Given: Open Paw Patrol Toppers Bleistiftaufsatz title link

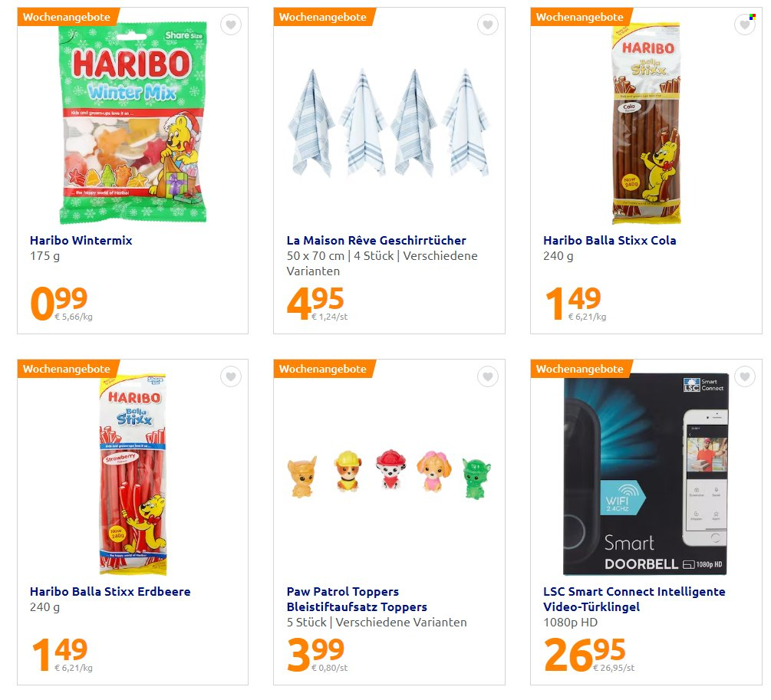Looking at the screenshot, I should coord(357,600).
